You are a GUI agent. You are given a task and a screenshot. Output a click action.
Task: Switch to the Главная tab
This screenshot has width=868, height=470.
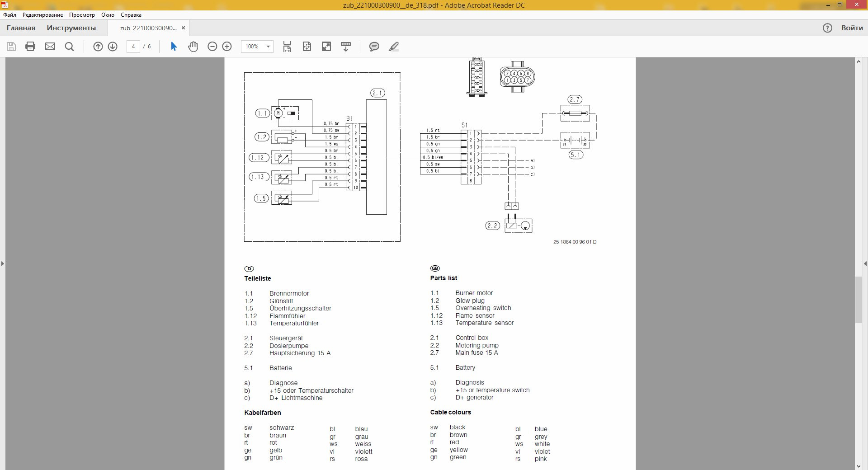[x=21, y=28]
